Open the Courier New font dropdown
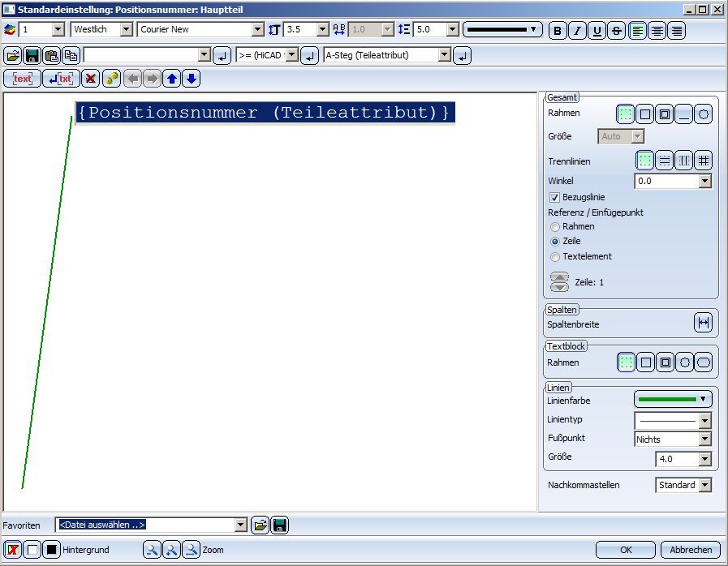The width and height of the screenshot is (728, 566). pyautogui.click(x=258, y=30)
